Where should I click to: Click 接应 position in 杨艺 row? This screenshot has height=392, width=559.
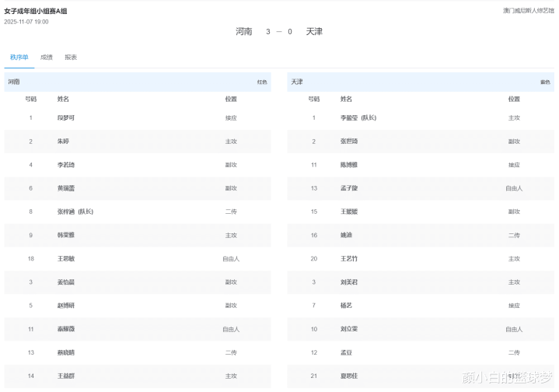click(x=514, y=306)
